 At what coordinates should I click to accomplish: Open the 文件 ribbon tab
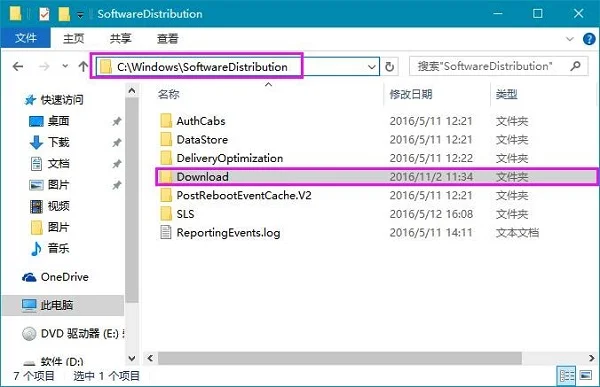tap(26, 38)
